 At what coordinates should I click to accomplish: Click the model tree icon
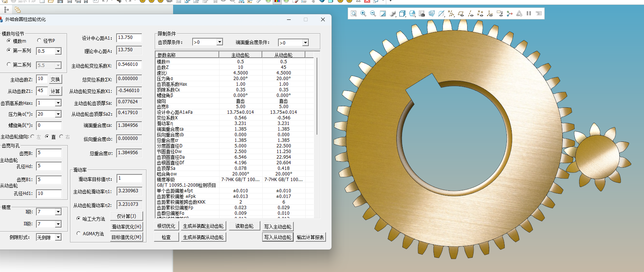coord(6,10)
